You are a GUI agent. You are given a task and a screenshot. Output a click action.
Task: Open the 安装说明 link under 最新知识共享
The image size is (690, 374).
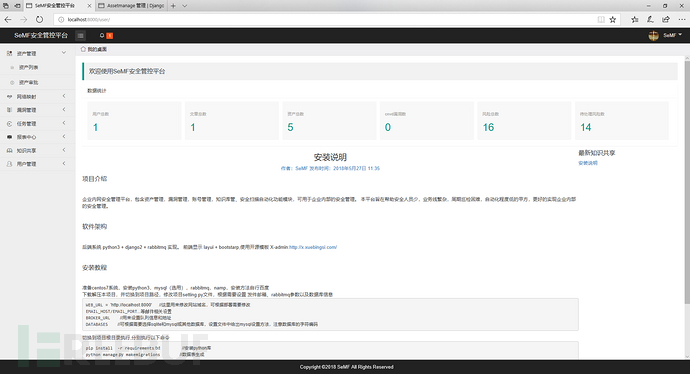tap(588, 163)
